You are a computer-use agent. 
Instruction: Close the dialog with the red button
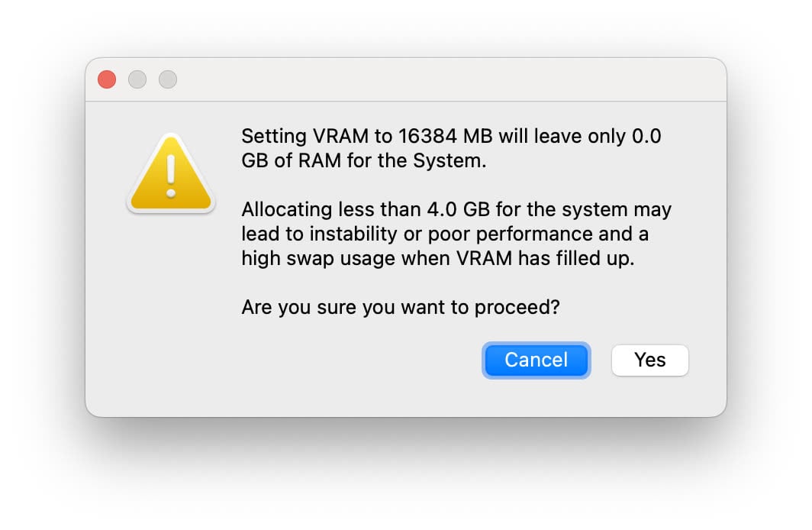[x=107, y=79]
